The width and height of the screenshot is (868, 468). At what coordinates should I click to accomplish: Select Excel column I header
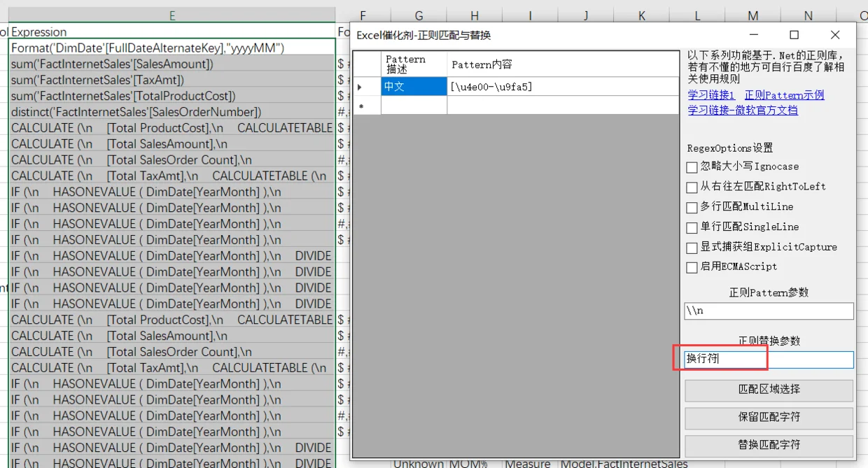530,15
